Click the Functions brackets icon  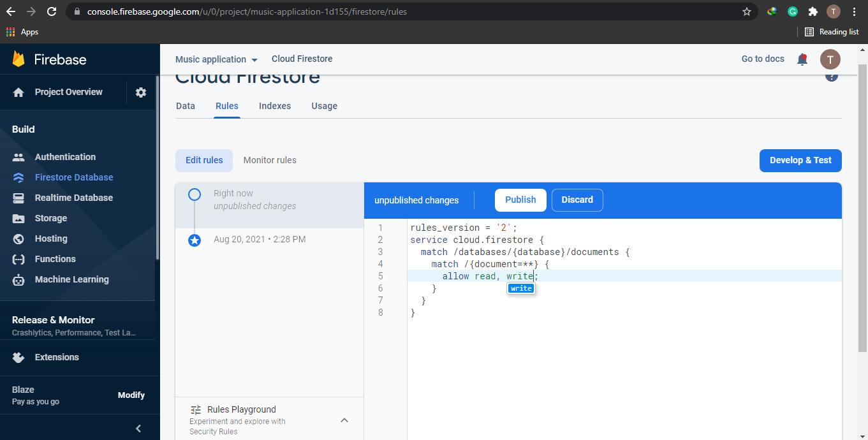pyautogui.click(x=18, y=259)
